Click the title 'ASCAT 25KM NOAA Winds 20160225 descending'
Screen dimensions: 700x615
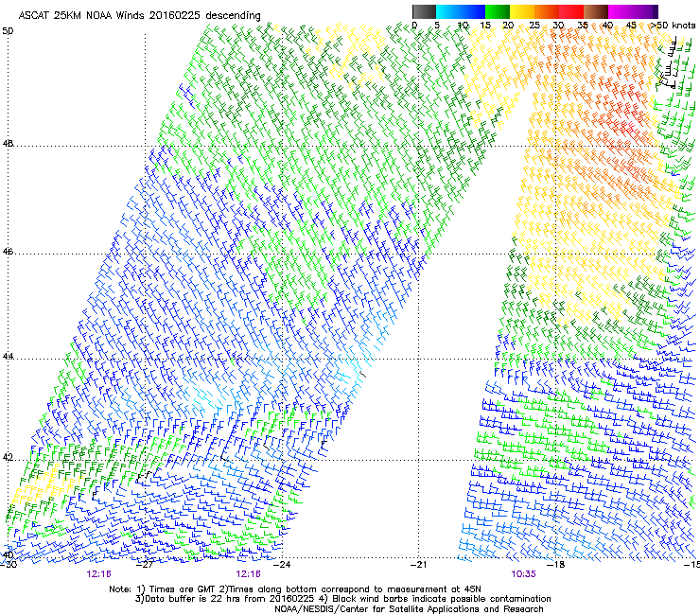[139, 16]
